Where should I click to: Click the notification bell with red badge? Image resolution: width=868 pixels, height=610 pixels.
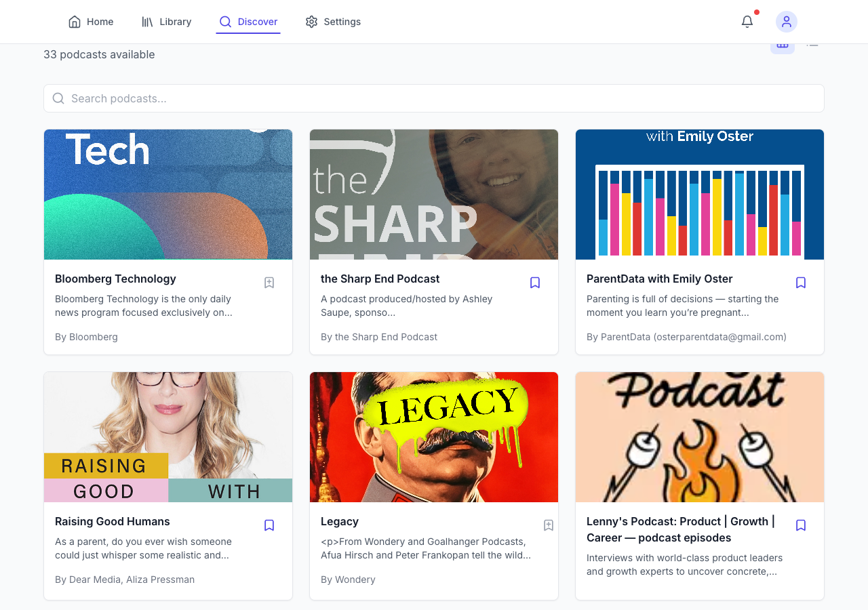(747, 21)
